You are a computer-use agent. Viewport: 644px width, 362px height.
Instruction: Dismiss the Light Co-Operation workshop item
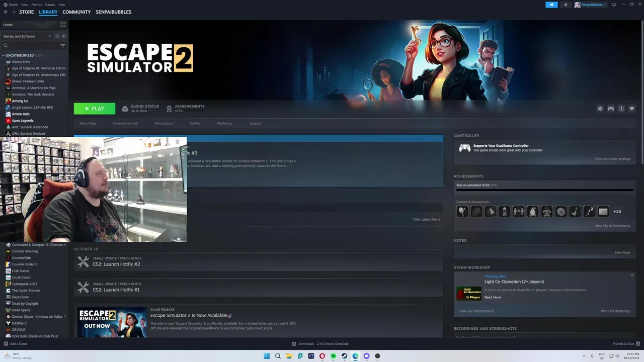point(632,275)
